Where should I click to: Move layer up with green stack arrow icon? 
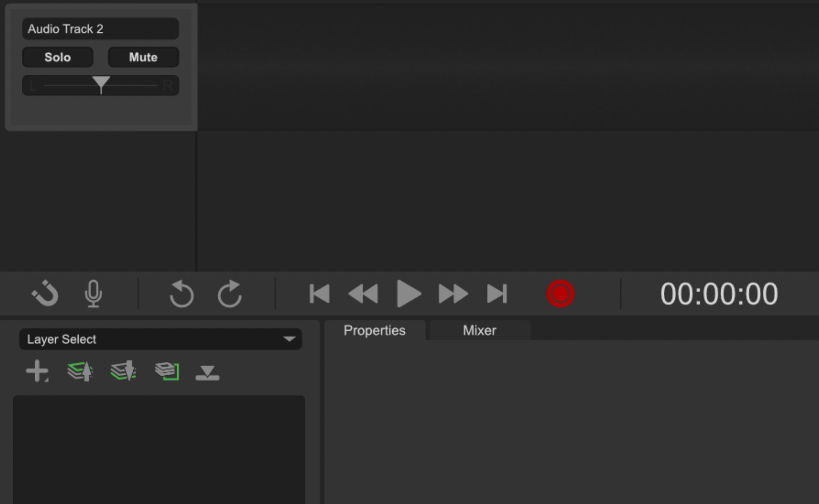coord(80,371)
